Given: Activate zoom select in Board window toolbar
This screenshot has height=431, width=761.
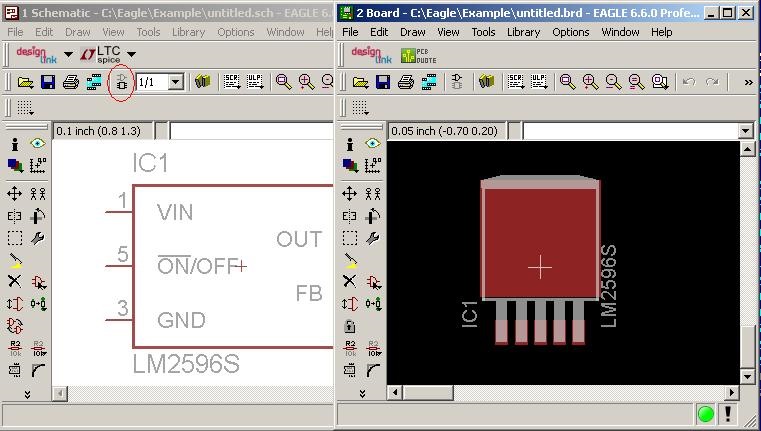Looking at the screenshot, I should coord(660,82).
